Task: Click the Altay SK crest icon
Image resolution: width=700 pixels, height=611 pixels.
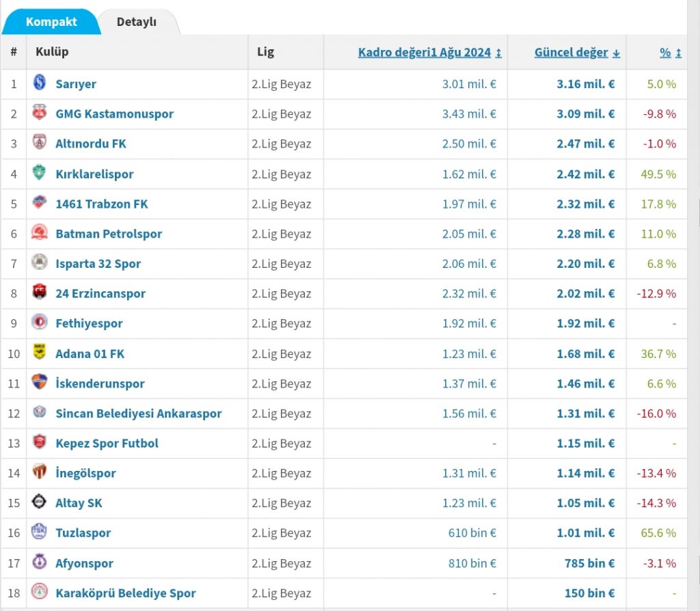Action: coord(40,502)
